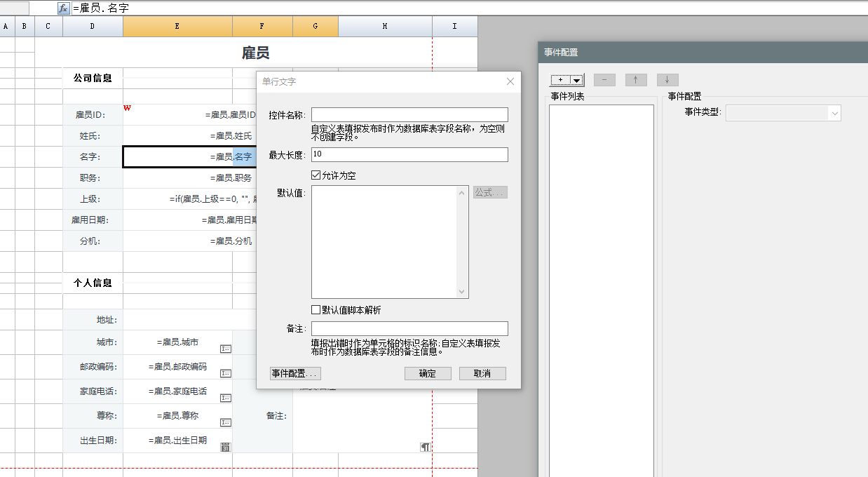Click the 确定 button
The width and height of the screenshot is (868, 477).
(x=428, y=373)
